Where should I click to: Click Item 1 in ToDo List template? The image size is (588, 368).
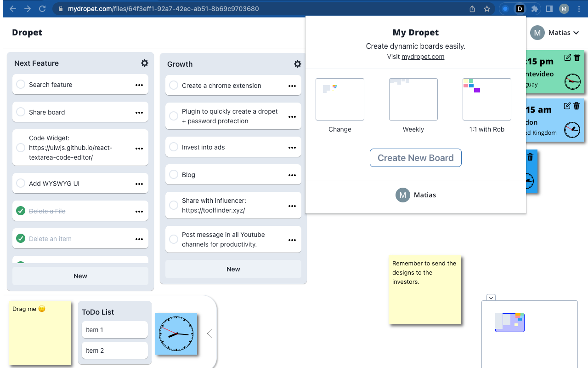[115, 330]
